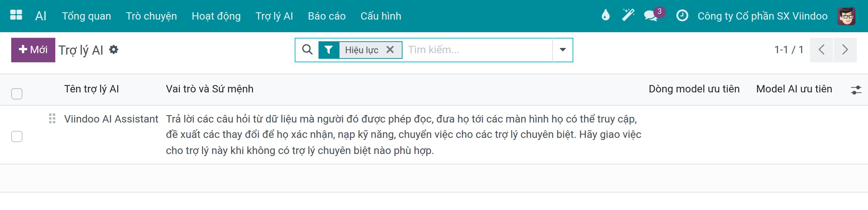Viewport: 868px width, 210px height.
Task: Open the Trợ lý AI menu
Action: (274, 16)
